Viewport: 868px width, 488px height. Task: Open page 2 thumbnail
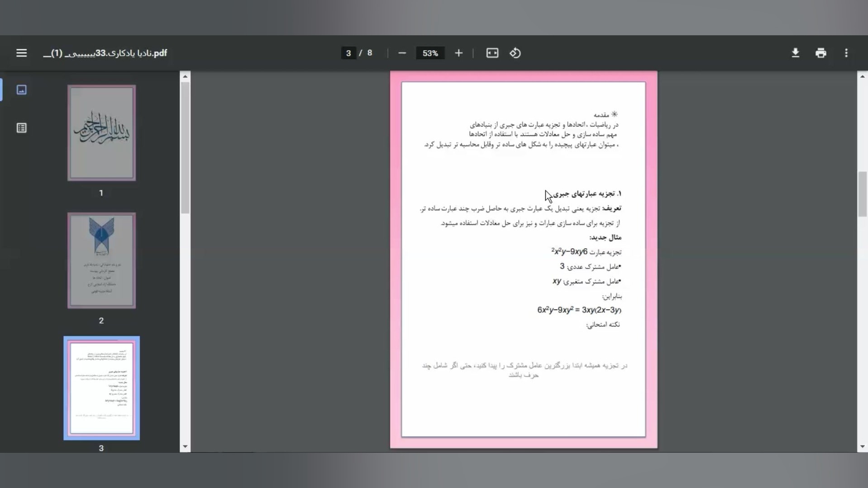101,261
